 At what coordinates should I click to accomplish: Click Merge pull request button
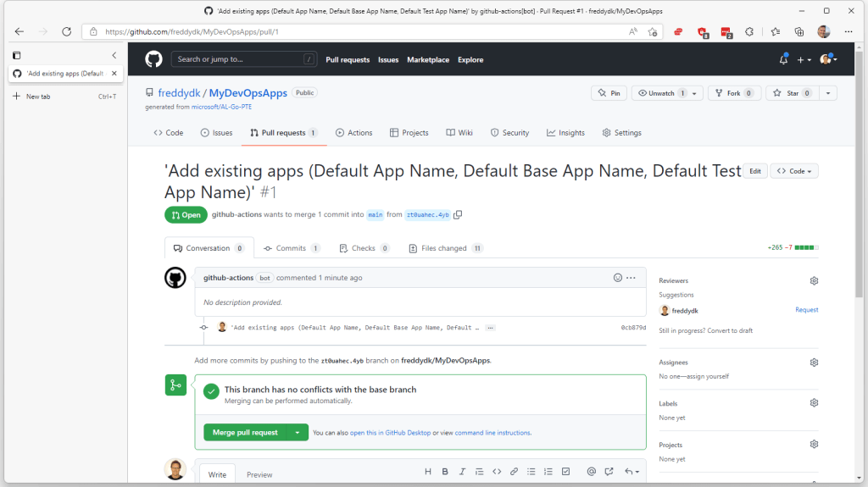245,433
